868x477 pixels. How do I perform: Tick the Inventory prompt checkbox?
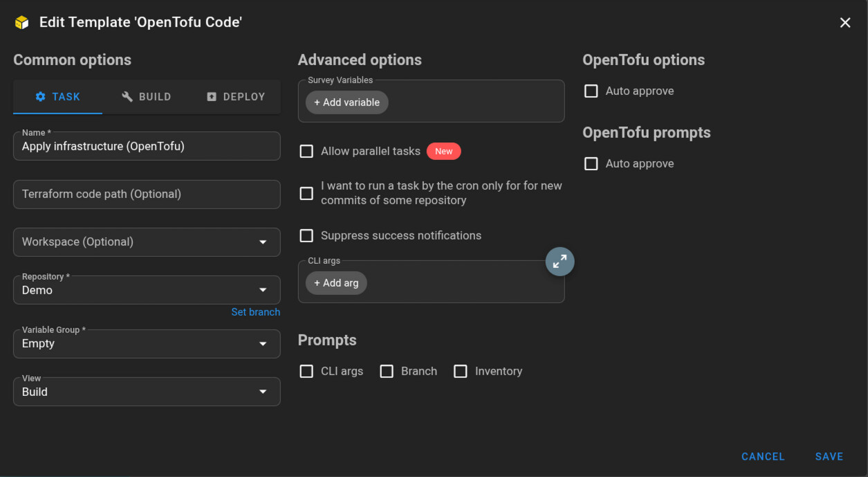point(461,372)
